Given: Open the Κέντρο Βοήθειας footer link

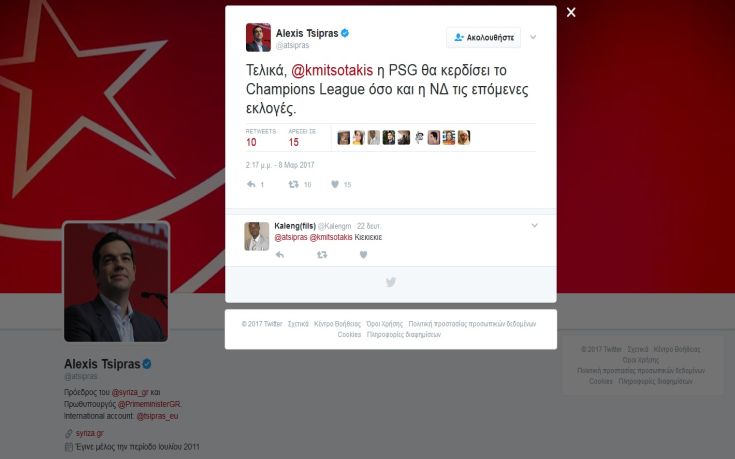Looking at the screenshot, I should (337, 324).
